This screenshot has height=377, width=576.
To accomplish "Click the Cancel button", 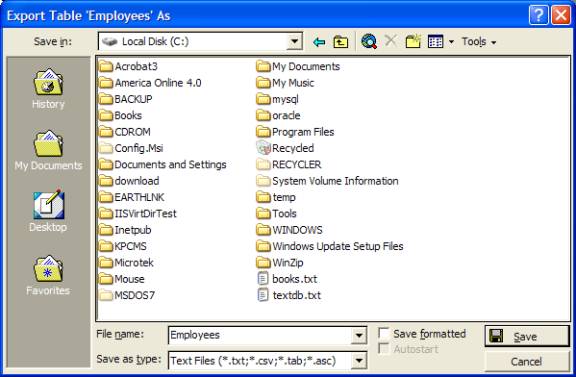I will pyautogui.click(x=527, y=362).
